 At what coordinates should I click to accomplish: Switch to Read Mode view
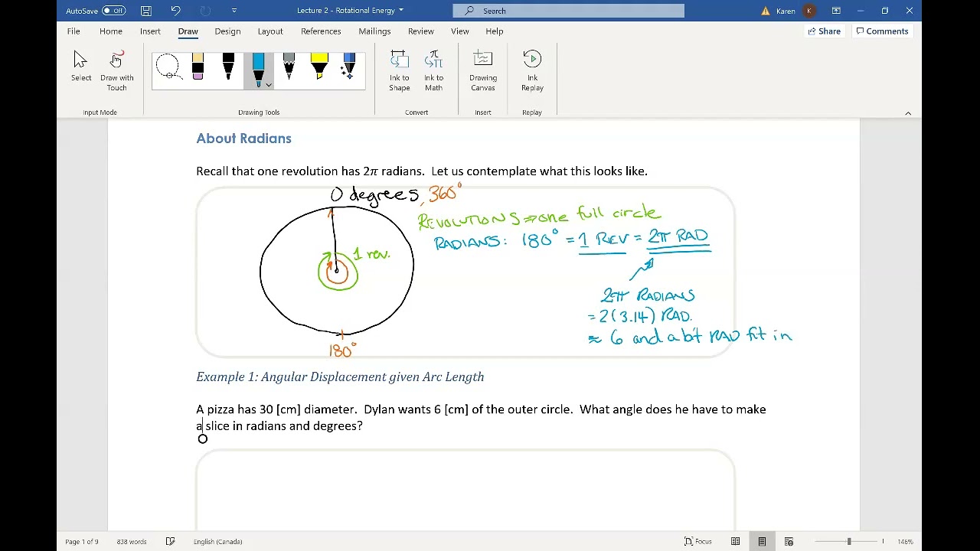coord(735,542)
